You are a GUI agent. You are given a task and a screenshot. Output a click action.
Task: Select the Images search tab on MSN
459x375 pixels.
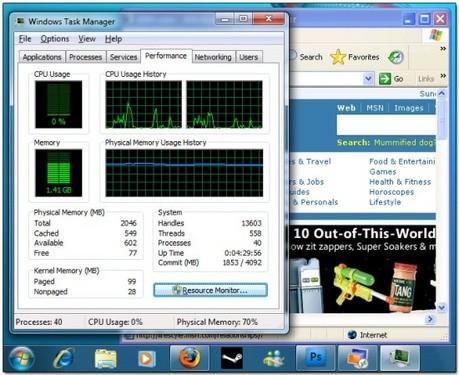[x=409, y=108]
